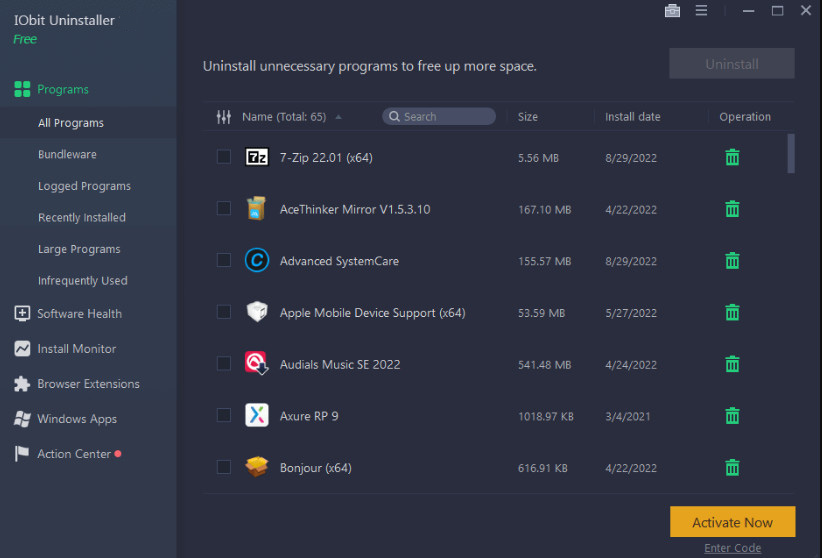
Task: Click the Operation column header
Action: click(745, 117)
